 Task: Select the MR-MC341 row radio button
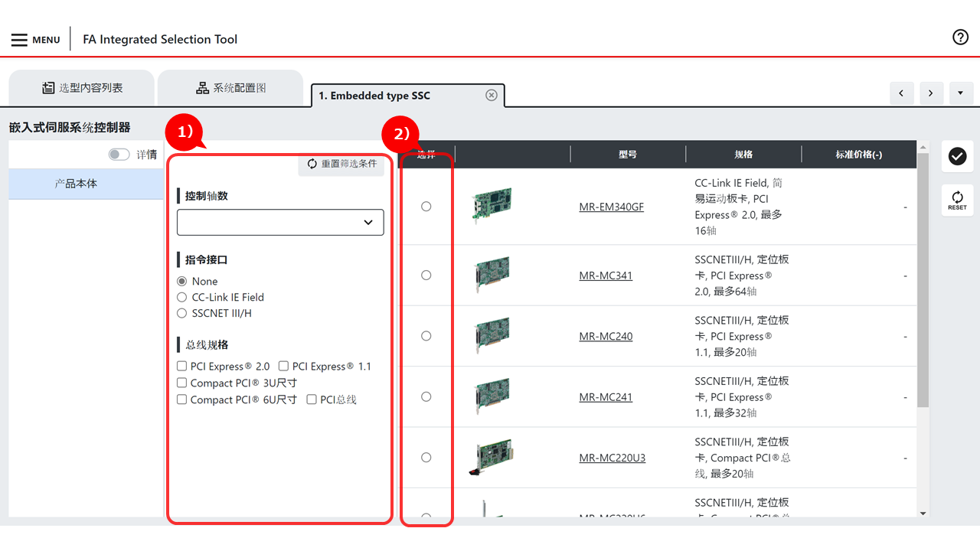426,275
